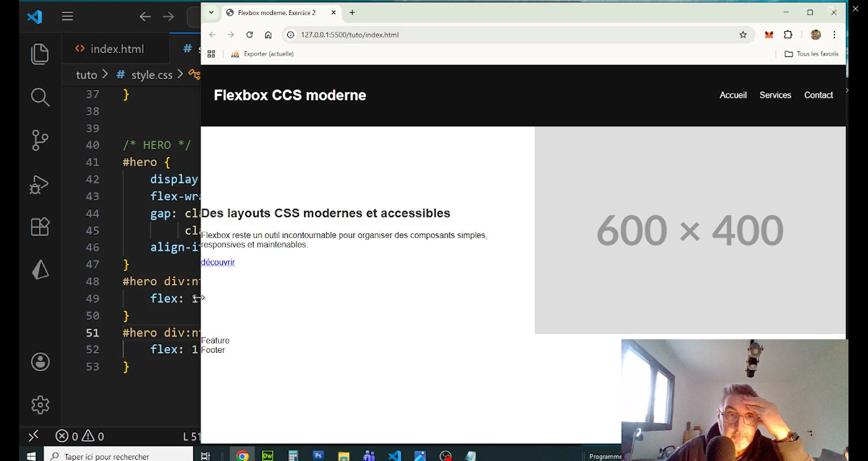Open the Search view in VS Code
868x461 pixels.
[40, 97]
